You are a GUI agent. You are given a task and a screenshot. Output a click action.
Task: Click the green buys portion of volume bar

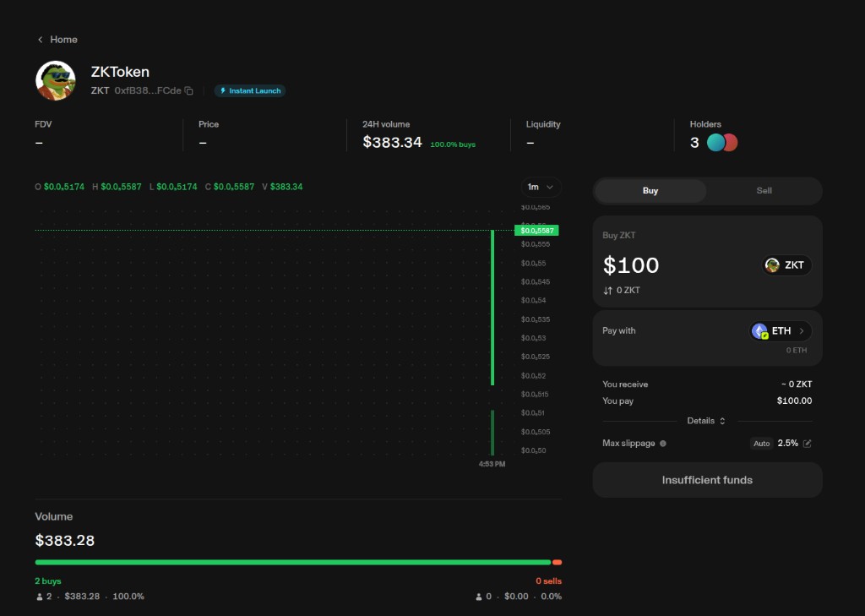[293, 563]
